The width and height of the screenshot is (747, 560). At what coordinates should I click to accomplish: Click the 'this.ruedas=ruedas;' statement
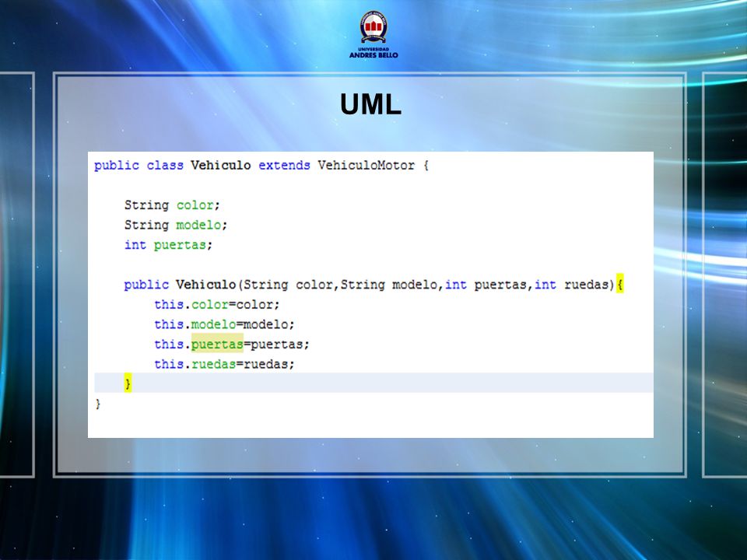coord(224,364)
